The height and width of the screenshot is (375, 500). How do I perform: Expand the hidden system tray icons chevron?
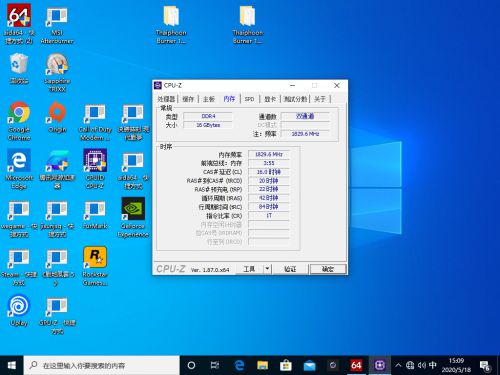tap(398, 365)
